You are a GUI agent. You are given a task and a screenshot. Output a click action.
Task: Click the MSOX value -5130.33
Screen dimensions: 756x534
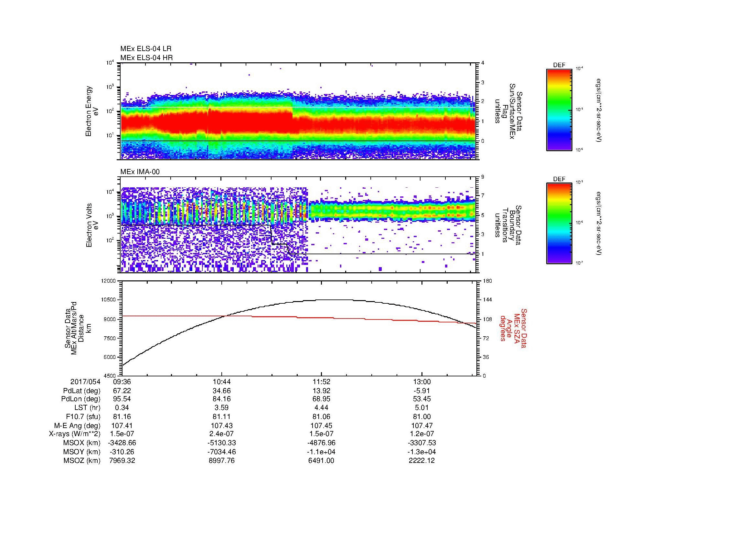pyautogui.click(x=222, y=443)
